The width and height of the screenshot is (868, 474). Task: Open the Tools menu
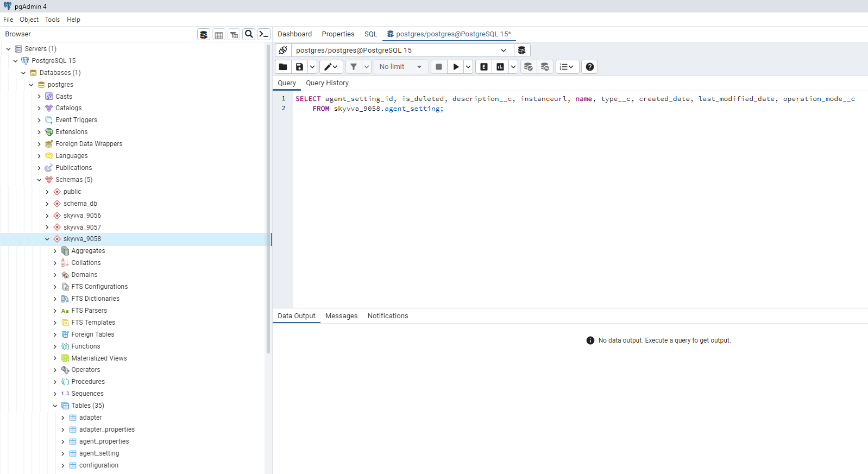[52, 20]
